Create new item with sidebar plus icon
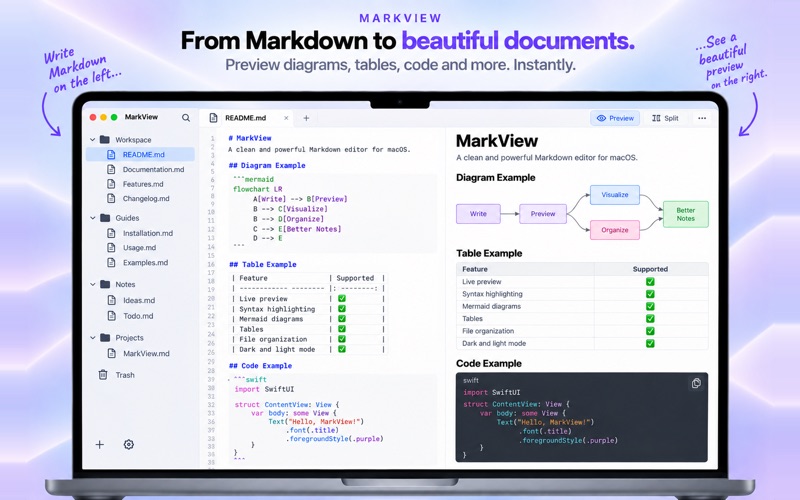This screenshot has width=800, height=500. point(99,444)
